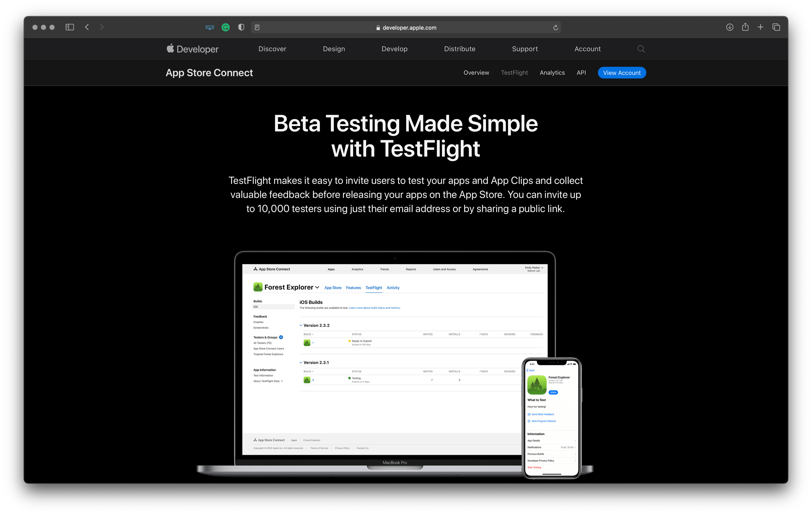Open the Support menu
The image size is (812, 515).
[x=525, y=49]
